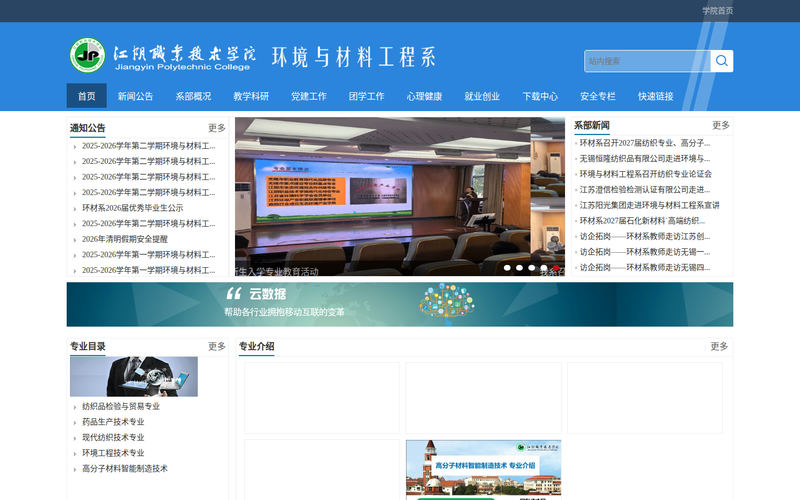Open the 新闻公告 menu
800x500 pixels.
135,96
